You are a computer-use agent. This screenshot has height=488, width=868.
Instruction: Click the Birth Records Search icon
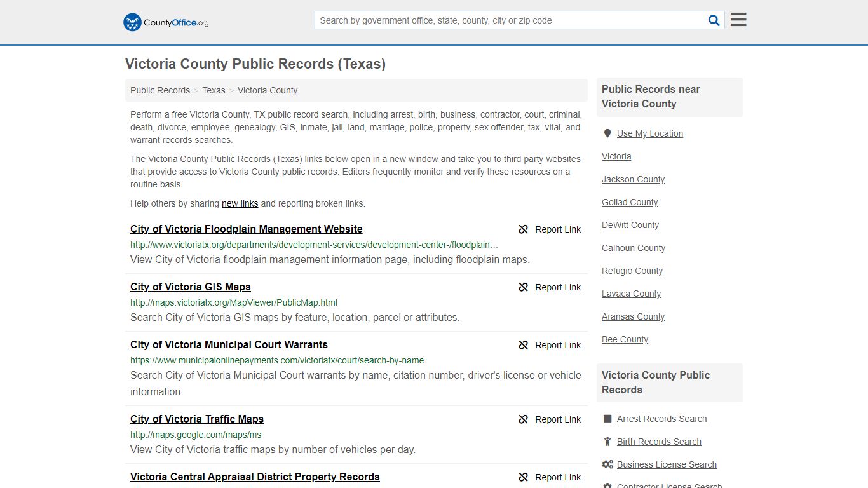[x=607, y=442]
